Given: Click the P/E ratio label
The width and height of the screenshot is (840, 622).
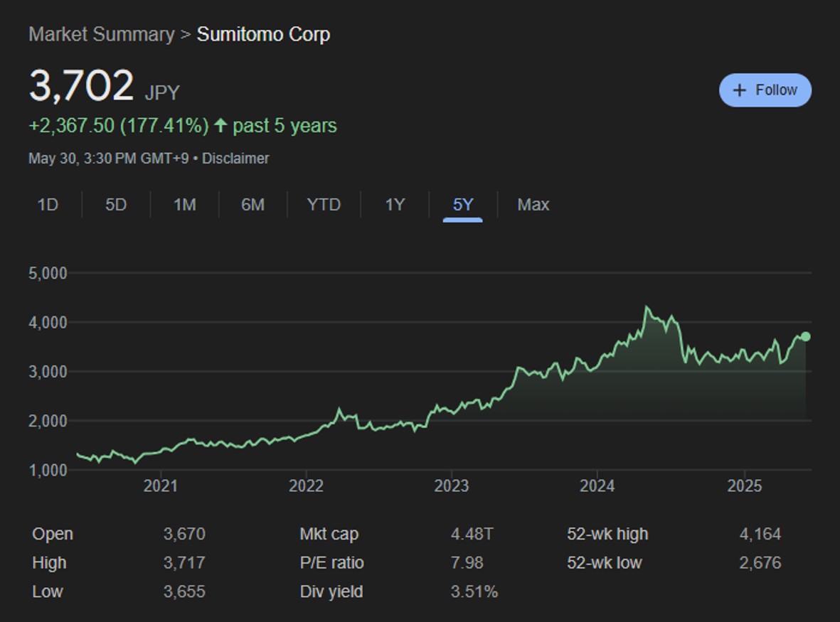Looking at the screenshot, I should (x=331, y=562).
